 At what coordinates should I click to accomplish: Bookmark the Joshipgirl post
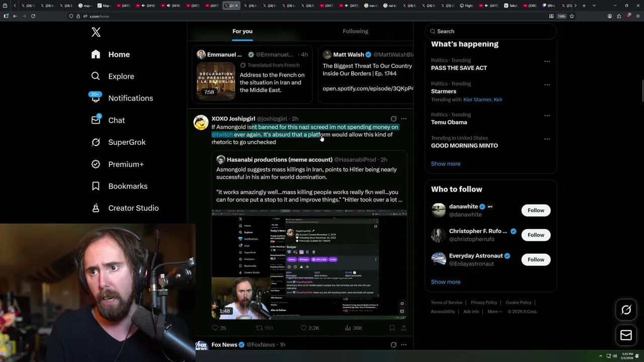click(392, 328)
